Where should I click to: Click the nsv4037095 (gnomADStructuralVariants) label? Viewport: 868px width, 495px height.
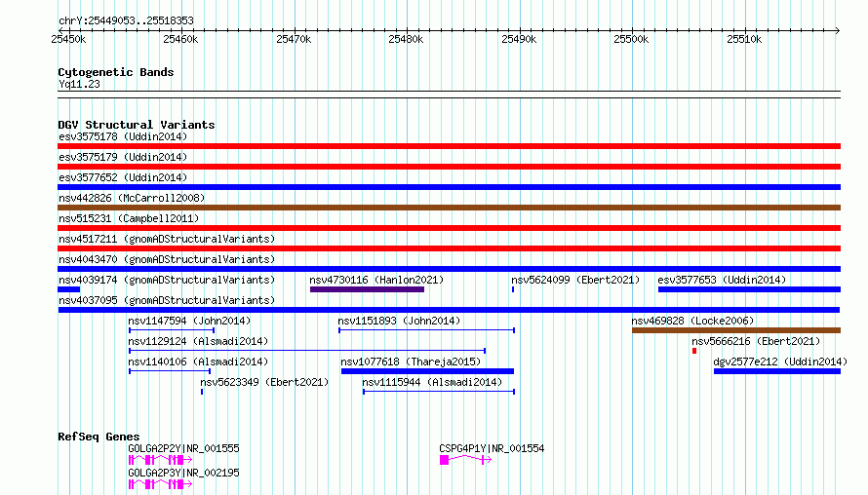coord(167,300)
